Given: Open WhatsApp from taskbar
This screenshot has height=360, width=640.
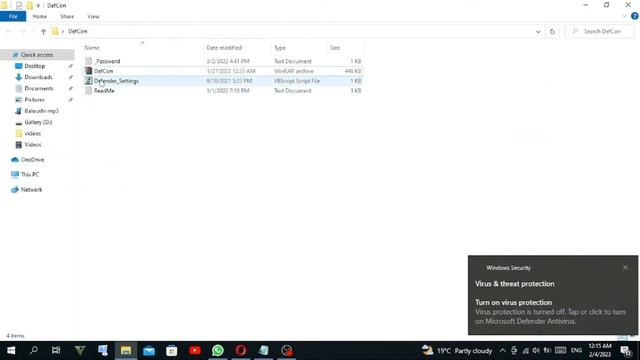Looking at the screenshot, I should 218,350.
